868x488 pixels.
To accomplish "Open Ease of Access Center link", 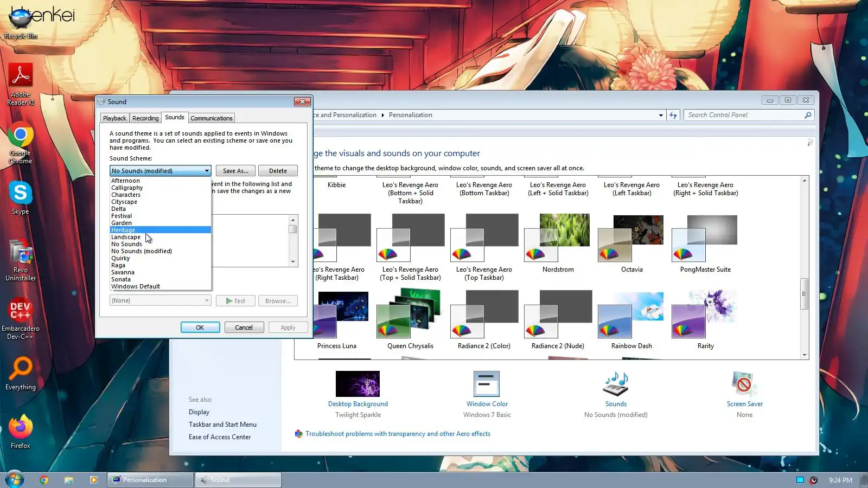I will point(220,437).
